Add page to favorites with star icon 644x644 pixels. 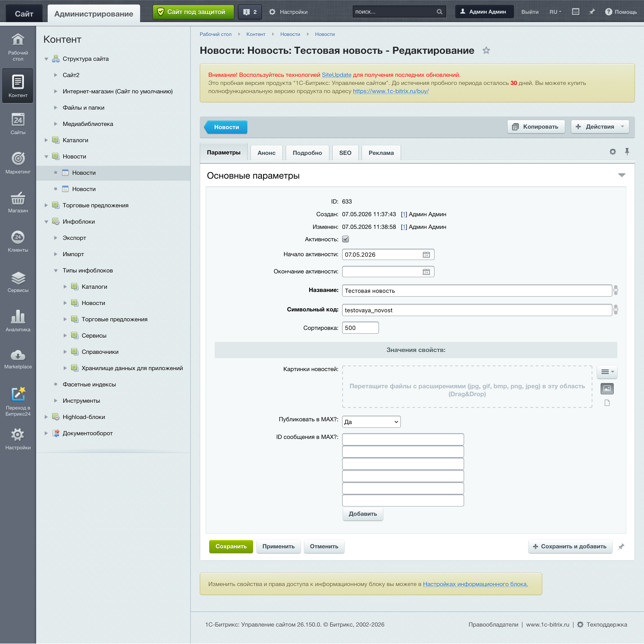point(486,50)
